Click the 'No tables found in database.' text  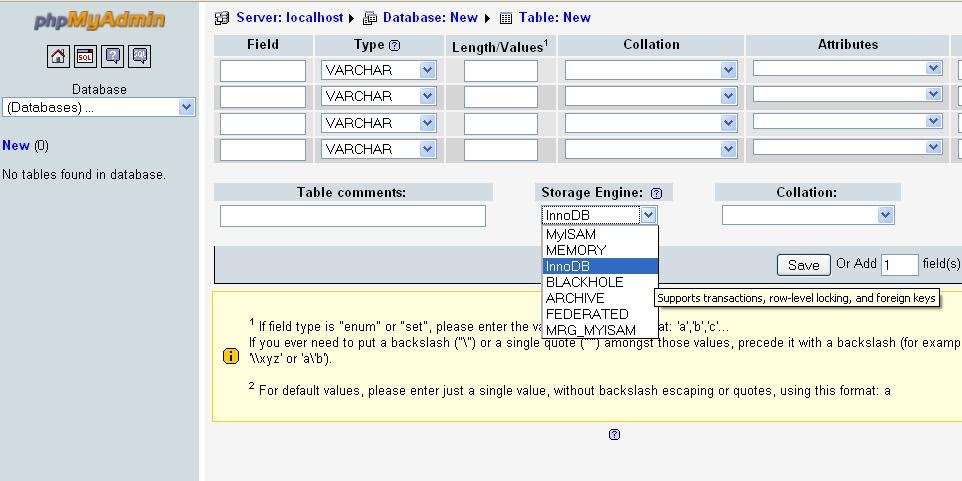tap(84, 174)
